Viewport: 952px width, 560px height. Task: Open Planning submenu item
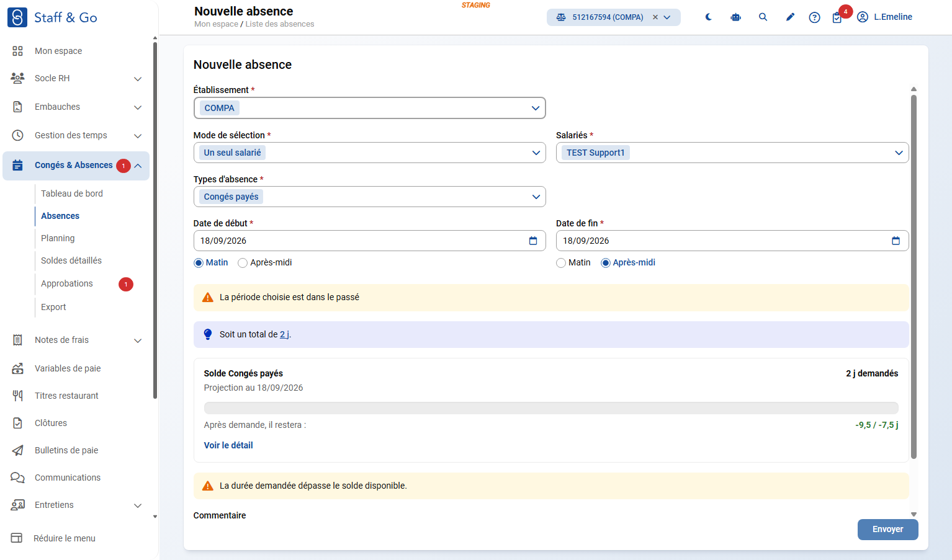click(x=58, y=238)
